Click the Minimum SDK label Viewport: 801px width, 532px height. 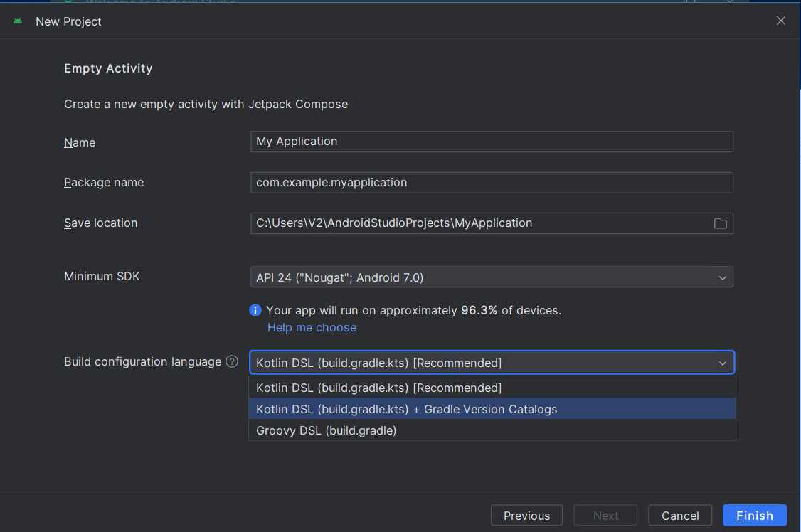102,276
